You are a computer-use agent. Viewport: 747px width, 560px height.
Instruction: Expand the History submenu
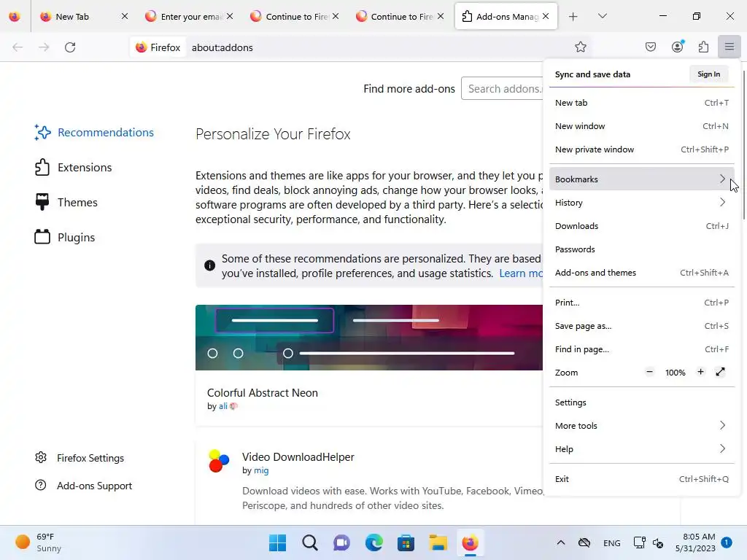coord(641,203)
